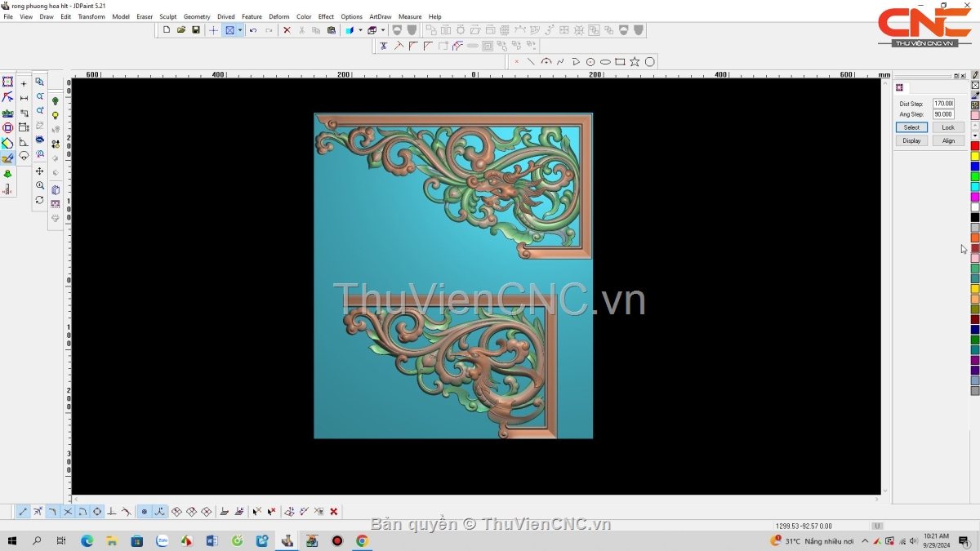Viewport: 980px width, 551px height.
Task: Toggle the crosshair cursor button in toolbar
Action: click(213, 30)
